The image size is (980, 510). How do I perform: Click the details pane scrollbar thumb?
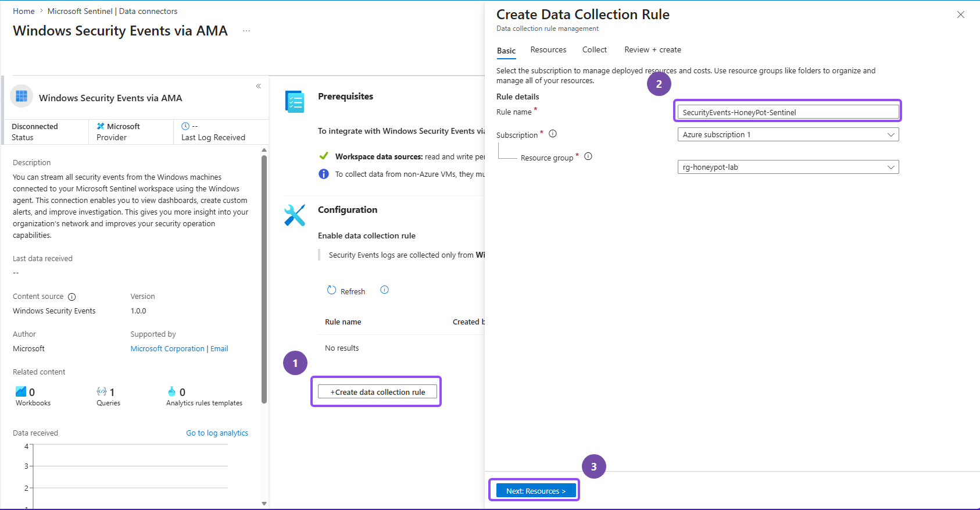click(x=264, y=279)
